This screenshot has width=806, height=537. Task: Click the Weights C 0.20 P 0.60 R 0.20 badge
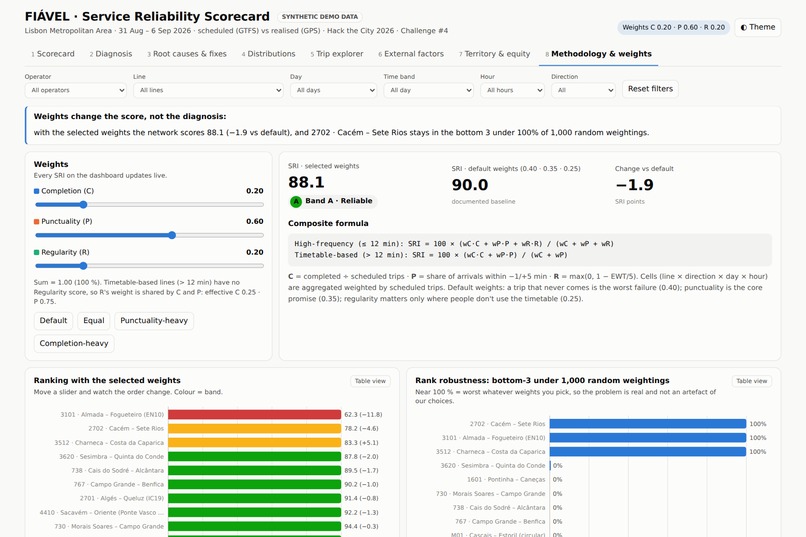(x=673, y=27)
